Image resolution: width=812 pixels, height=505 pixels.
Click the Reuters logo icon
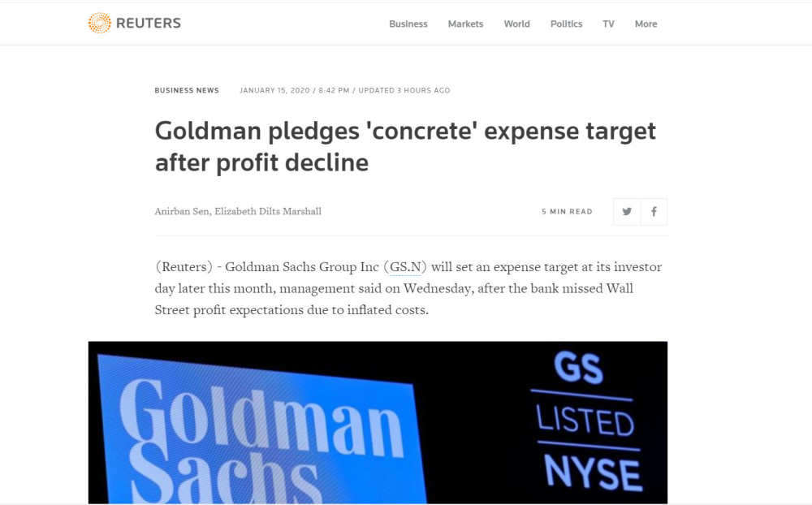point(99,23)
